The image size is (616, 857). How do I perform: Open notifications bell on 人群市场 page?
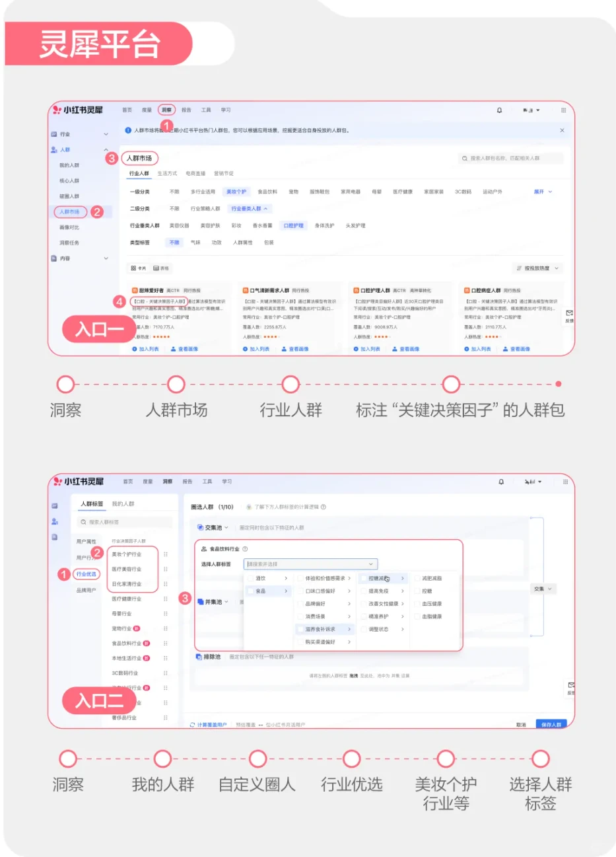coord(499,110)
